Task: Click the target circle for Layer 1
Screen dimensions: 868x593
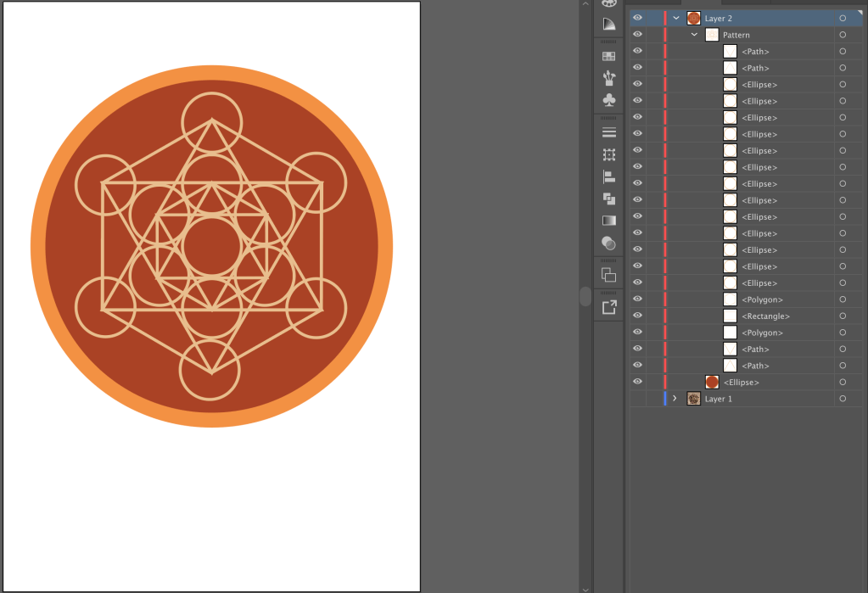Action: (x=843, y=399)
